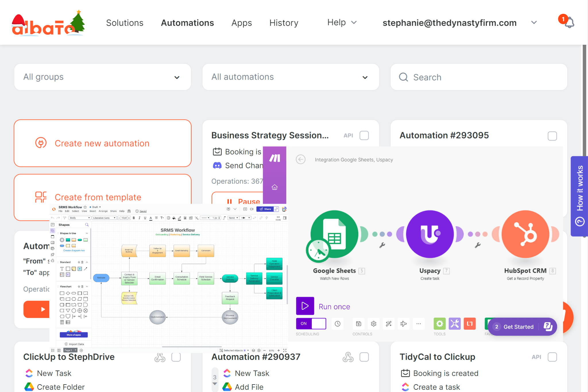Open the All automations dropdown
This screenshot has height=392, width=588.
[x=291, y=77]
